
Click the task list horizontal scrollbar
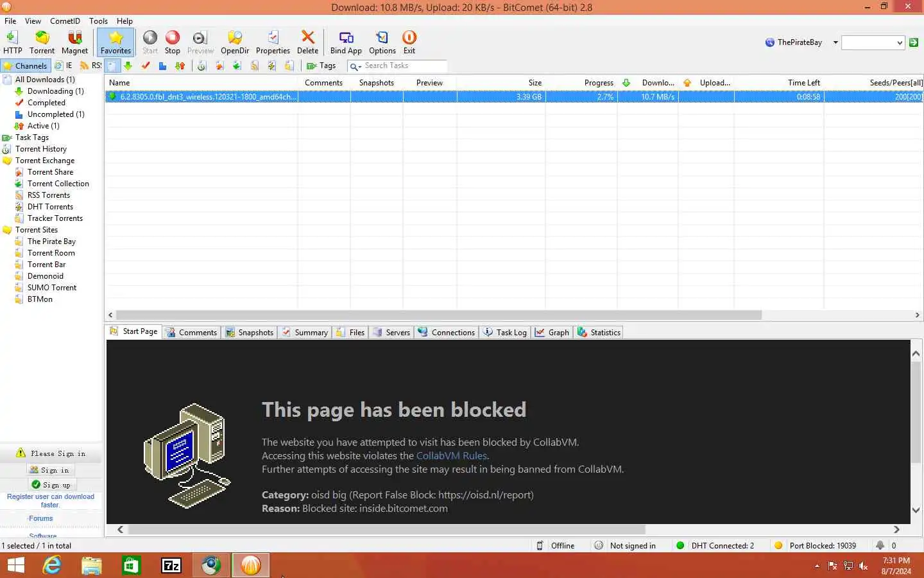(438, 315)
